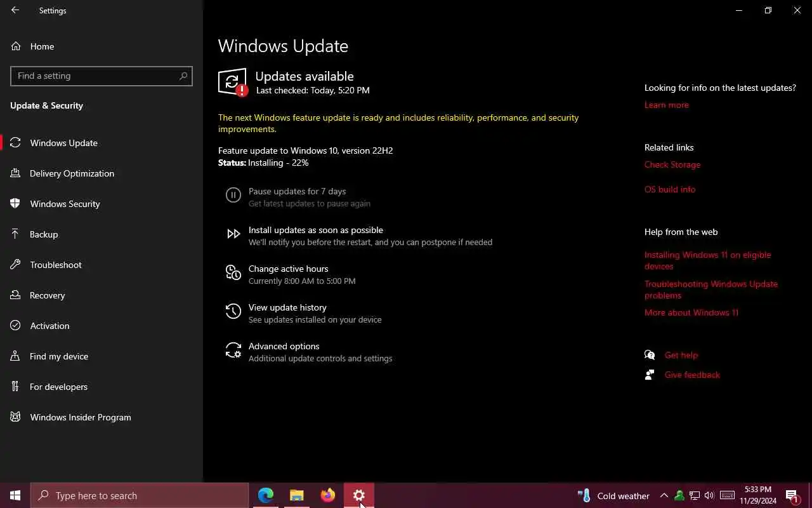Choose Install updates as soon as possible
Image resolution: width=812 pixels, height=508 pixels.
tap(316, 230)
